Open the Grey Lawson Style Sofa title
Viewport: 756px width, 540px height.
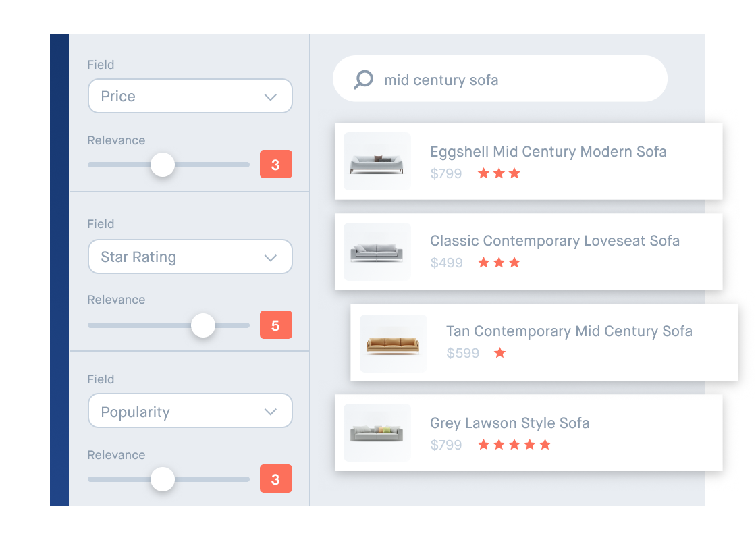click(x=509, y=423)
